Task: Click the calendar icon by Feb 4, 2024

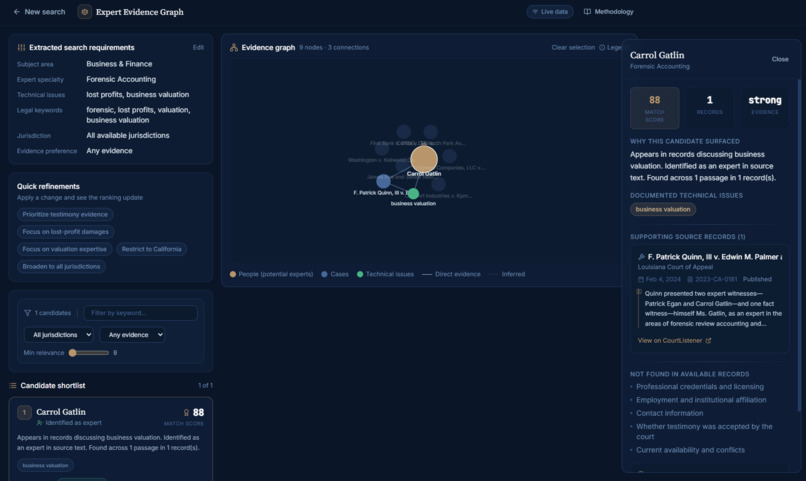Action: point(640,280)
